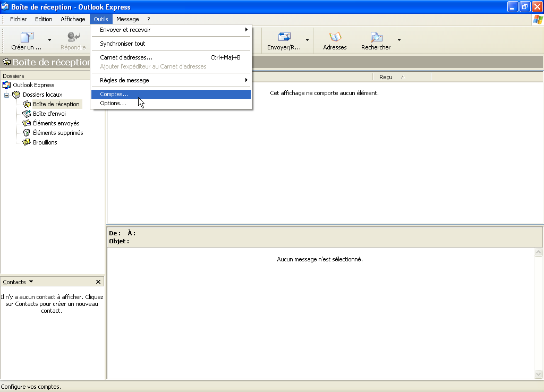
Task: Select the Outlook Express root folder icon
Action: pos(6,85)
